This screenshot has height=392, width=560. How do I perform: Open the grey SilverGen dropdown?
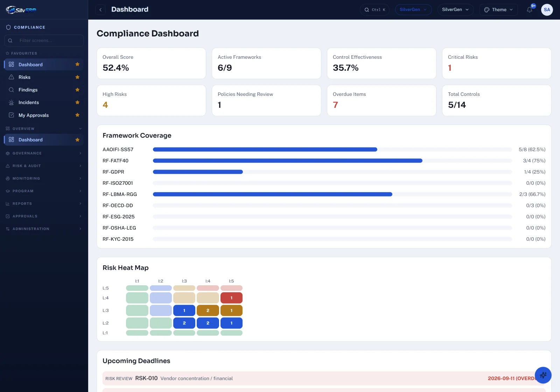[455, 10]
